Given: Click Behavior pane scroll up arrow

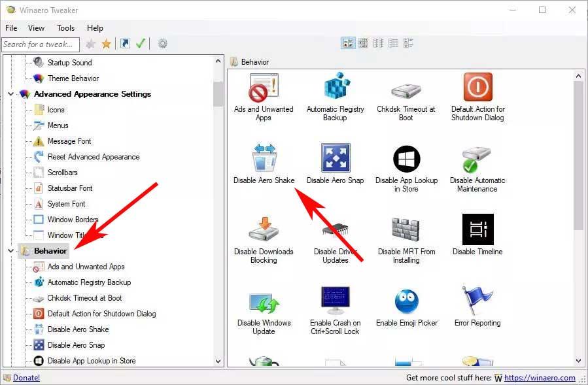Looking at the screenshot, I should [x=579, y=76].
